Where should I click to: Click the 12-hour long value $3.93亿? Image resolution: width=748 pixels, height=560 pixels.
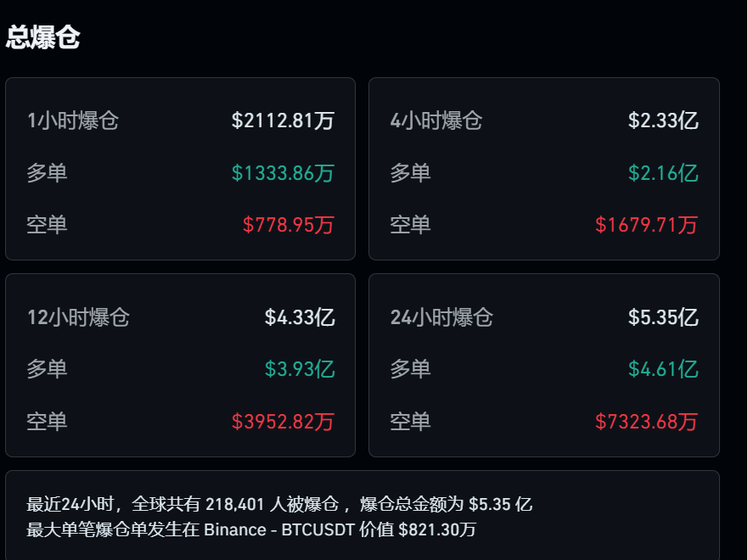(300, 369)
